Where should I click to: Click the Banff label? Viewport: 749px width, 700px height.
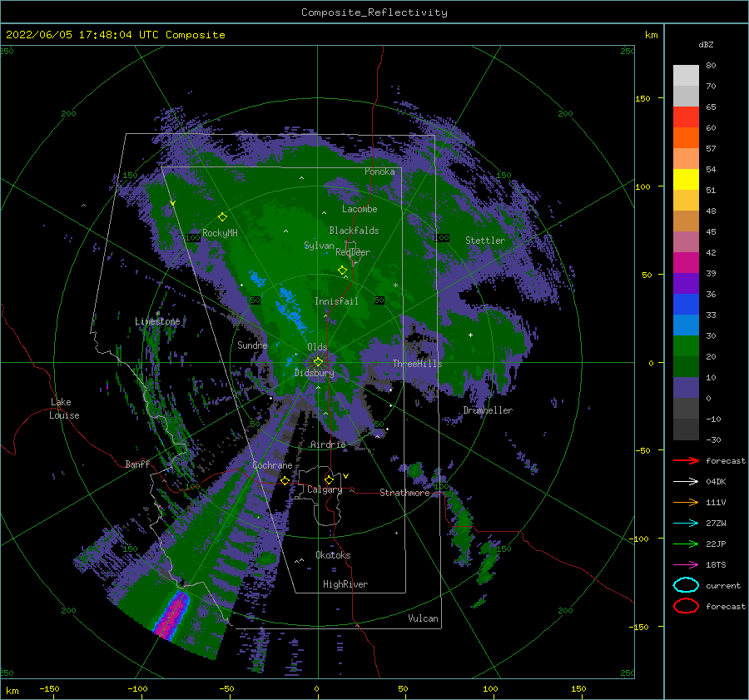point(137,464)
